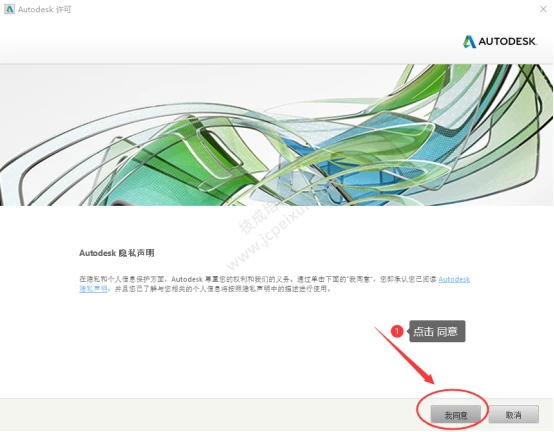Open the Autodesk 隐私声明 privacy statement link
Screen dimensions: 554x432
click(454, 279)
